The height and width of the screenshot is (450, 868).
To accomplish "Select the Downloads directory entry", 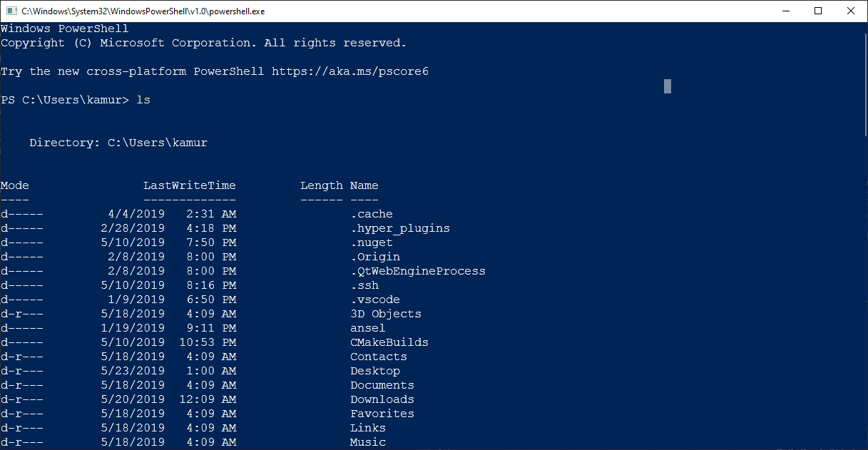I will click(x=382, y=399).
